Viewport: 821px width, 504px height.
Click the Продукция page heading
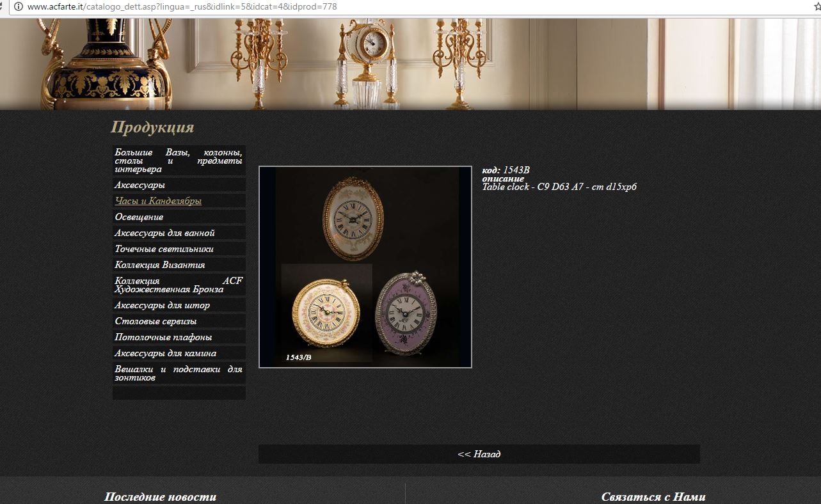tap(152, 127)
